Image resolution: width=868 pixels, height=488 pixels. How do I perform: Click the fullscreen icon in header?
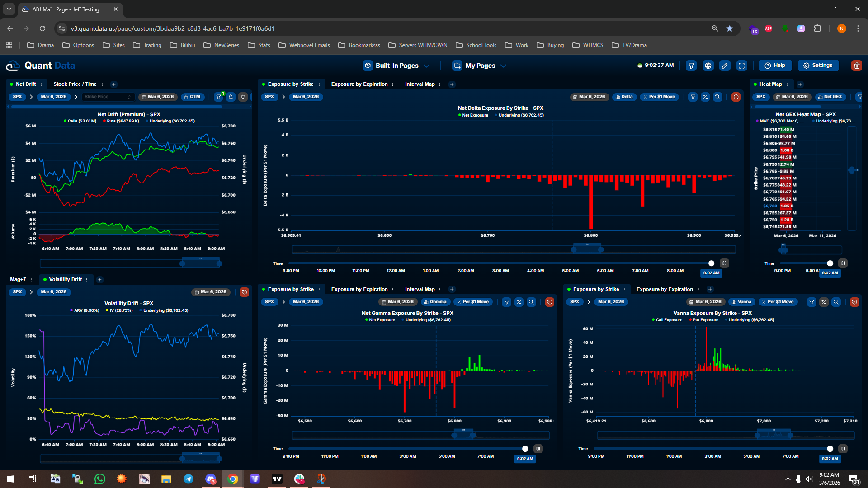coord(742,66)
